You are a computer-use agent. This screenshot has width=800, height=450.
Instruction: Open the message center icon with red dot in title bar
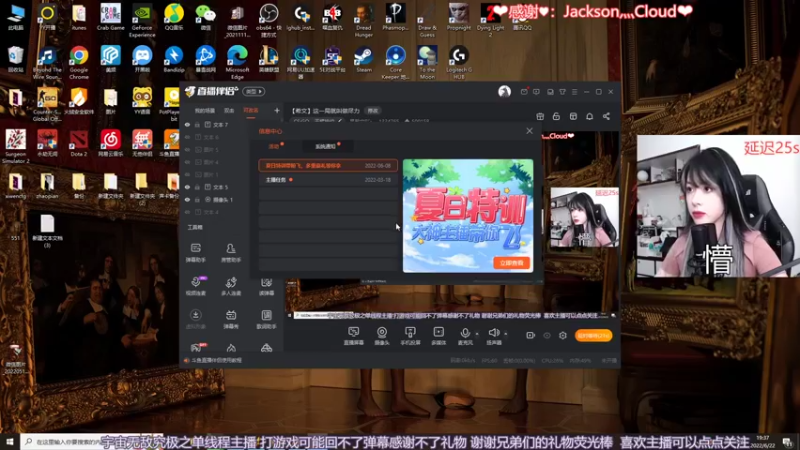[x=524, y=92]
